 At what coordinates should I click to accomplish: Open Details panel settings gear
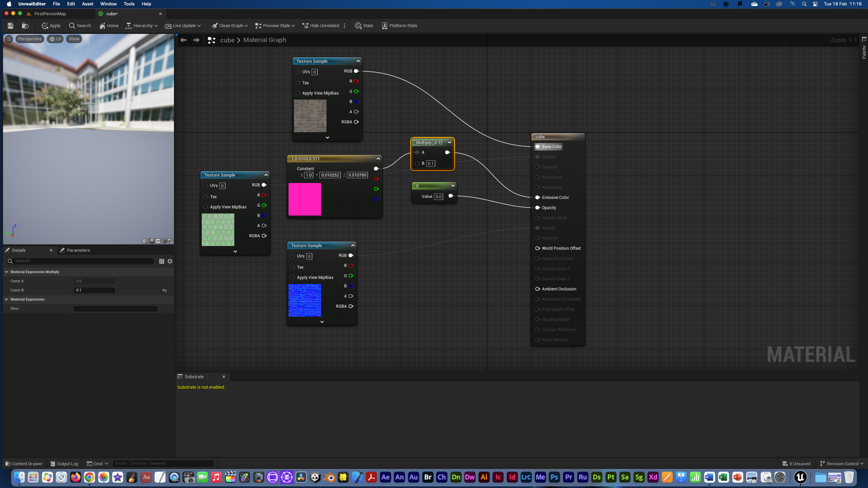click(x=170, y=261)
